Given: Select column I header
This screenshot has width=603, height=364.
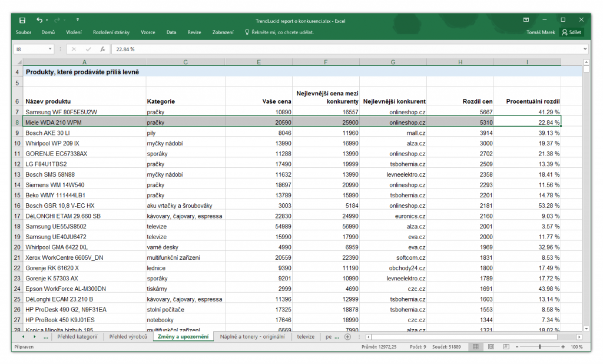Looking at the screenshot, I should (527, 62).
